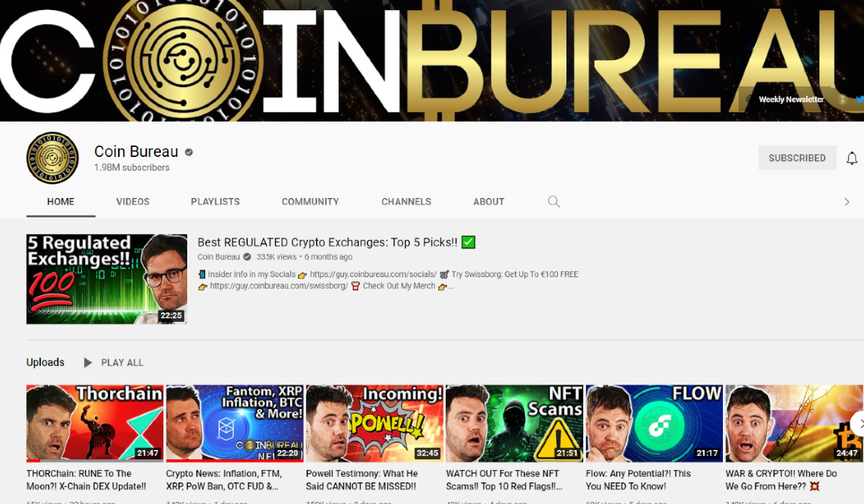Click the '6 months ago' text
The width and height of the screenshot is (864, 504).
click(328, 257)
